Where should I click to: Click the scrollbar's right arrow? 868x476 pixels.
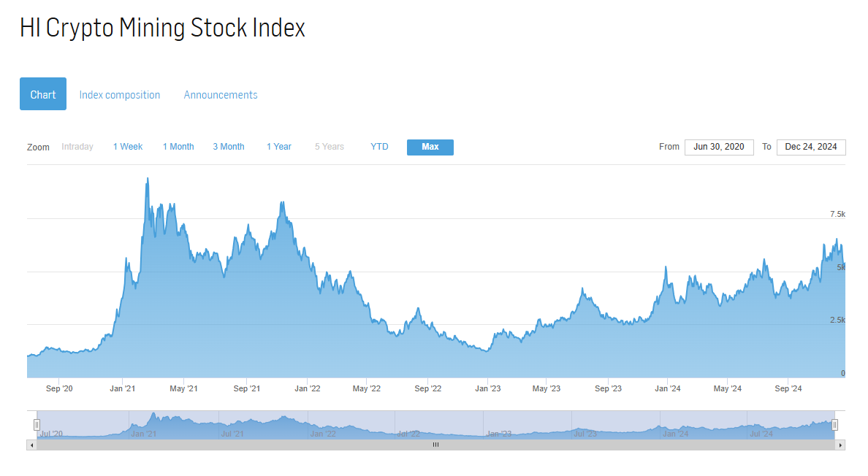click(x=840, y=445)
